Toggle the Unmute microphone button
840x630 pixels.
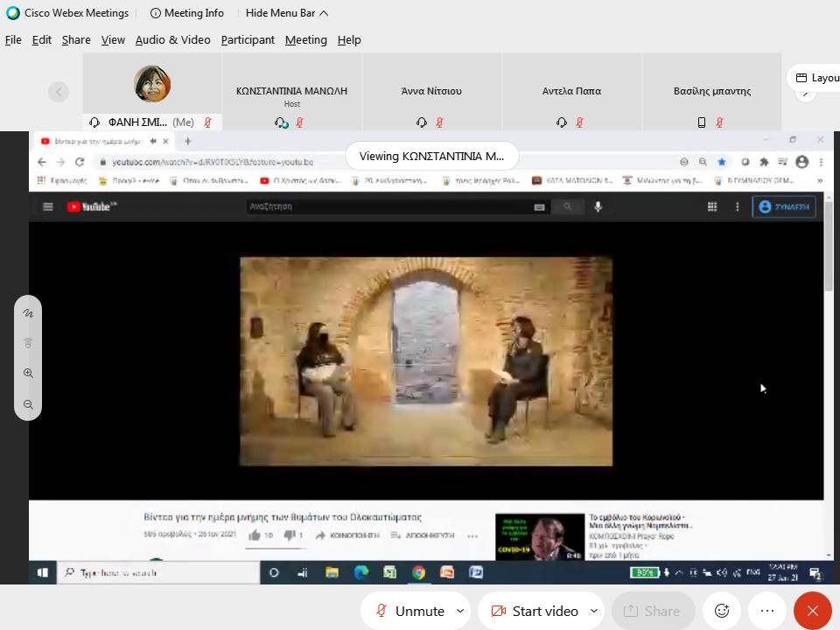(x=409, y=611)
